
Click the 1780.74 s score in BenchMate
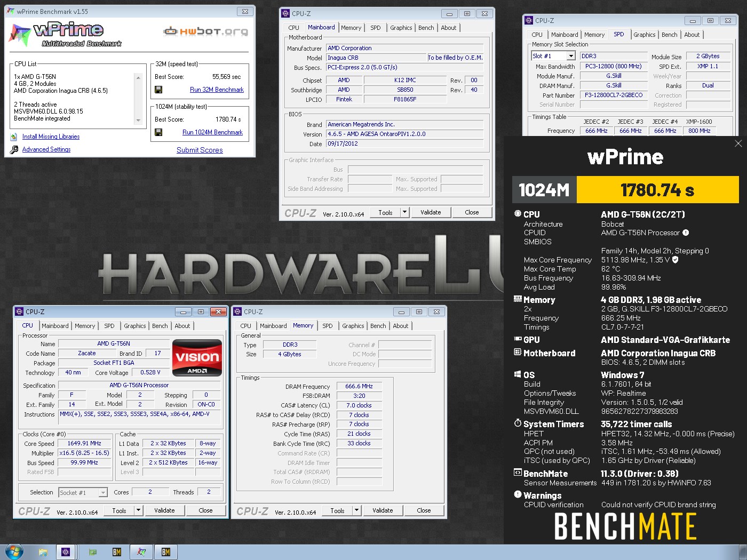(657, 190)
